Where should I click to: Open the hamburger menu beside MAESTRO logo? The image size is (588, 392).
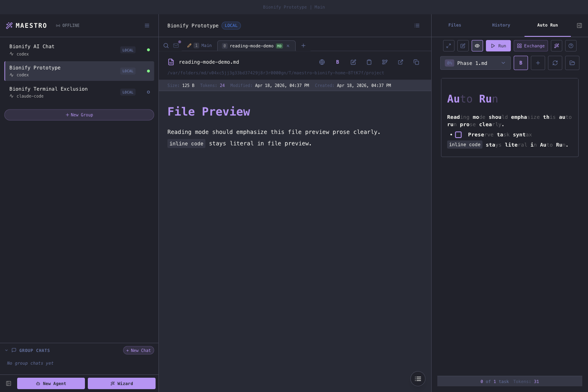[147, 25]
